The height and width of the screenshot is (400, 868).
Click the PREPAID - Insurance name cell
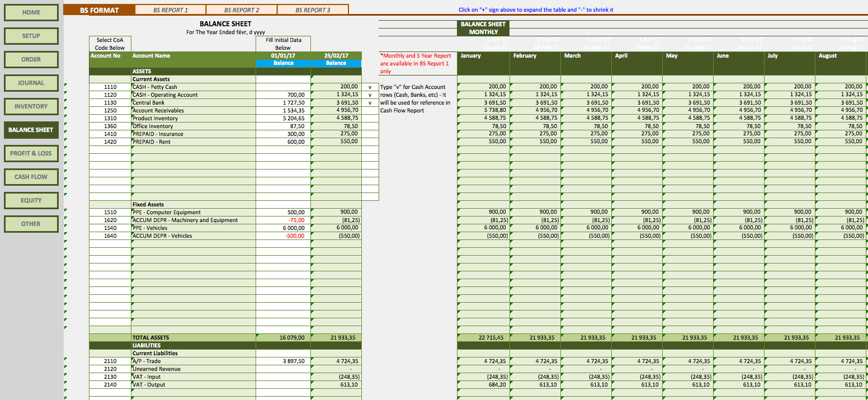(194, 134)
